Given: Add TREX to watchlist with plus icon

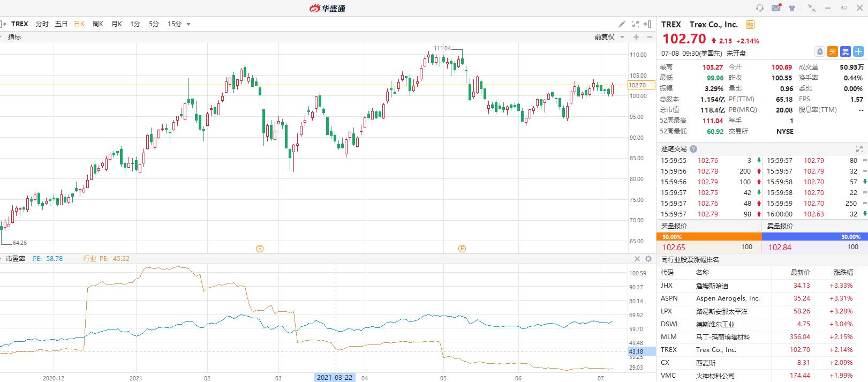Looking at the screenshot, I should [x=858, y=52].
